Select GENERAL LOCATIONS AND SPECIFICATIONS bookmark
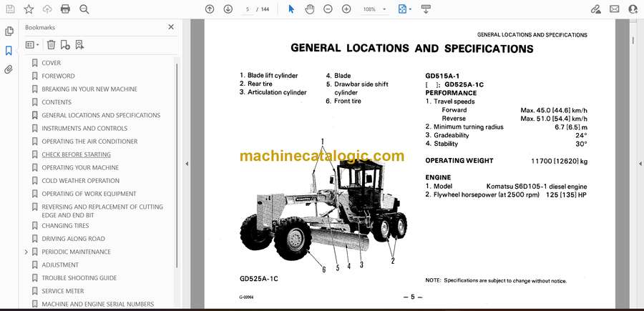This screenshot has width=644, height=311. (x=101, y=115)
